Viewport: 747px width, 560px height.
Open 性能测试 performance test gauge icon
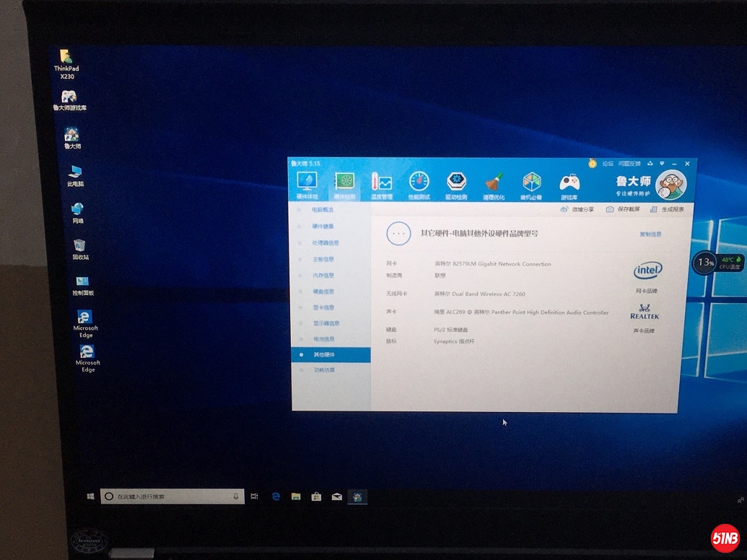coord(419,185)
